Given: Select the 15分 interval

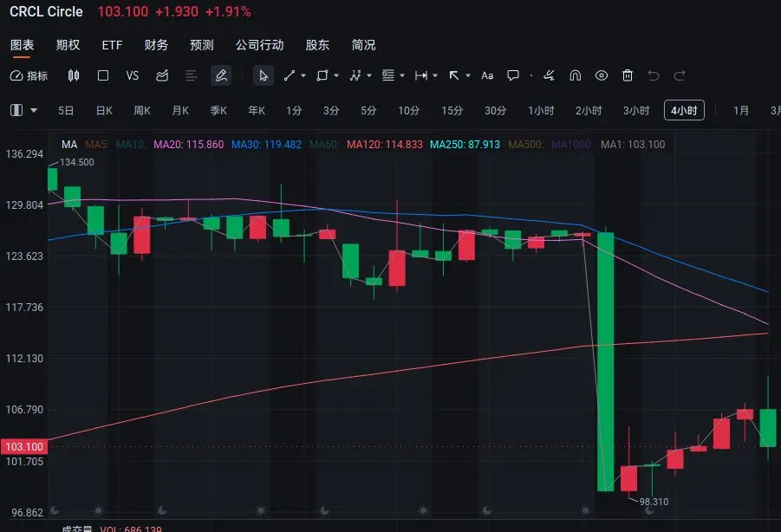Looking at the screenshot, I should coord(452,111).
